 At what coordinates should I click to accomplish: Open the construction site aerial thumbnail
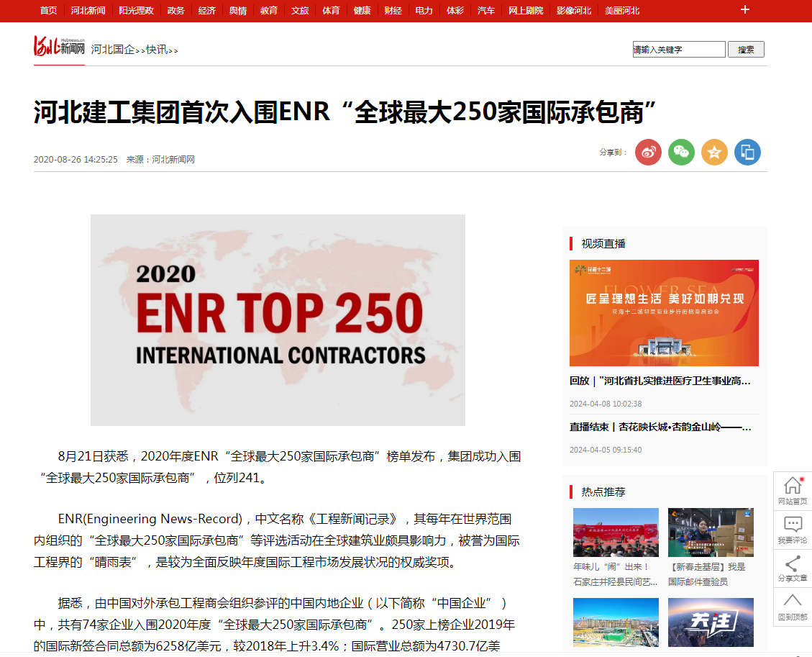click(616, 622)
